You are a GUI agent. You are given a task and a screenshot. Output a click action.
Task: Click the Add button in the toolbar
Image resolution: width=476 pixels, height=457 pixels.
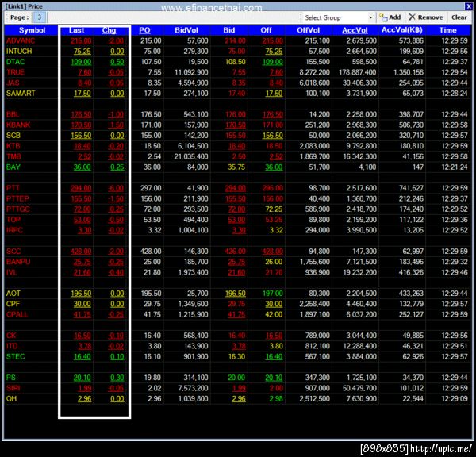pos(390,17)
